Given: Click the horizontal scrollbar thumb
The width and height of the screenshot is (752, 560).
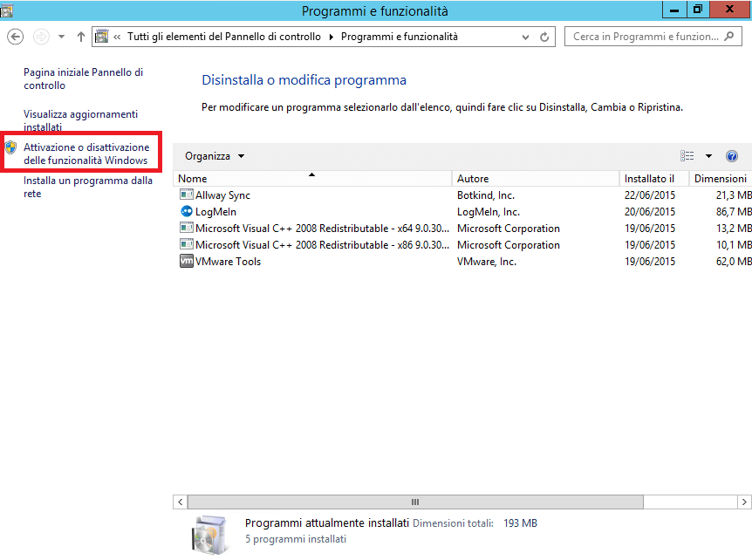Looking at the screenshot, I should pos(415,502).
